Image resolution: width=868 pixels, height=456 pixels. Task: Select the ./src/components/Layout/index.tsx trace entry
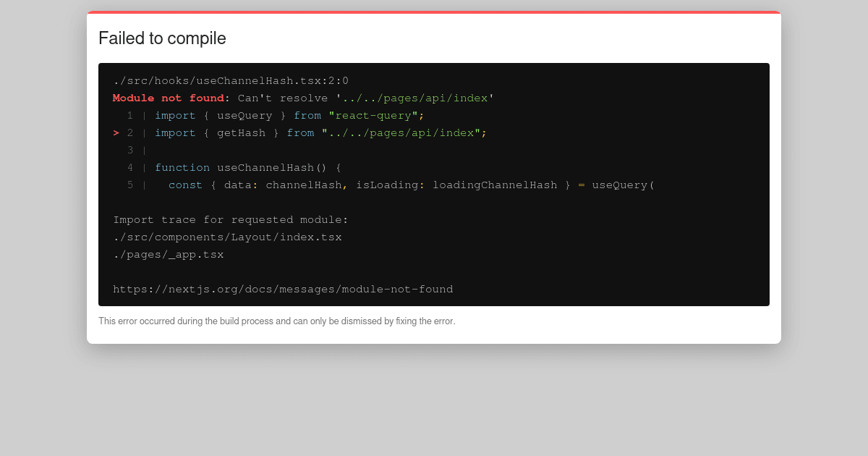(227, 237)
